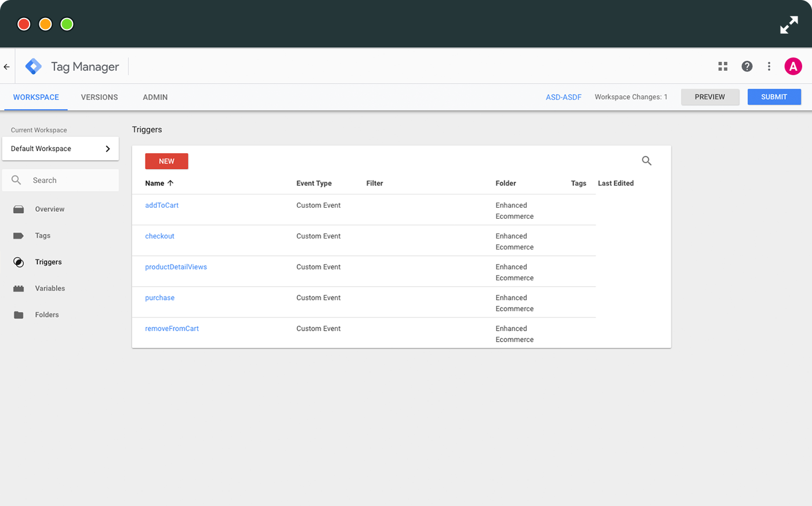Open the addToCart trigger
Screen dimensions: 812x506
pos(162,205)
